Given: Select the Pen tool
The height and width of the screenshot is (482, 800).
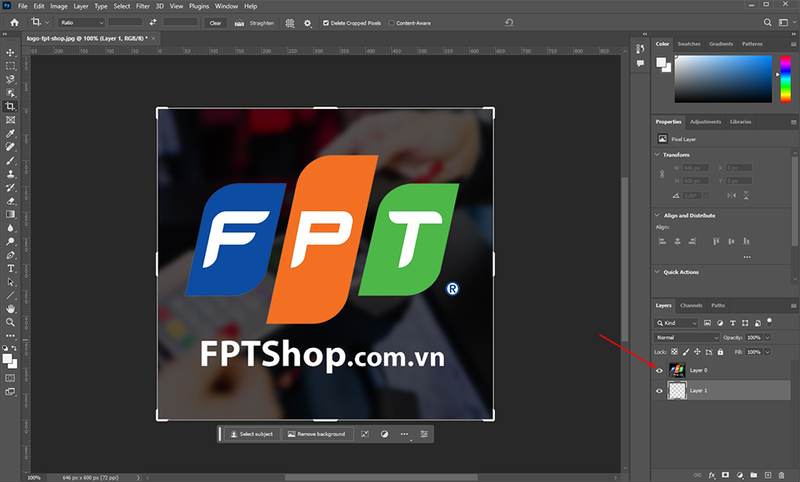Looking at the screenshot, I should (x=10, y=255).
